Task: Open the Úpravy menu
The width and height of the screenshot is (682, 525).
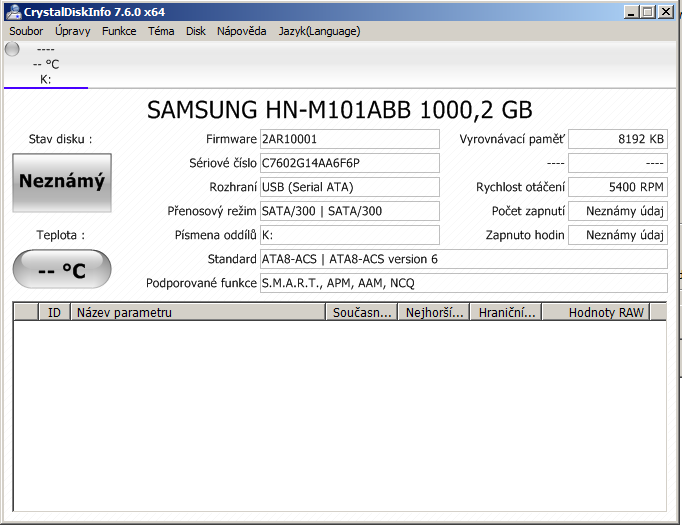Action: 72,31
